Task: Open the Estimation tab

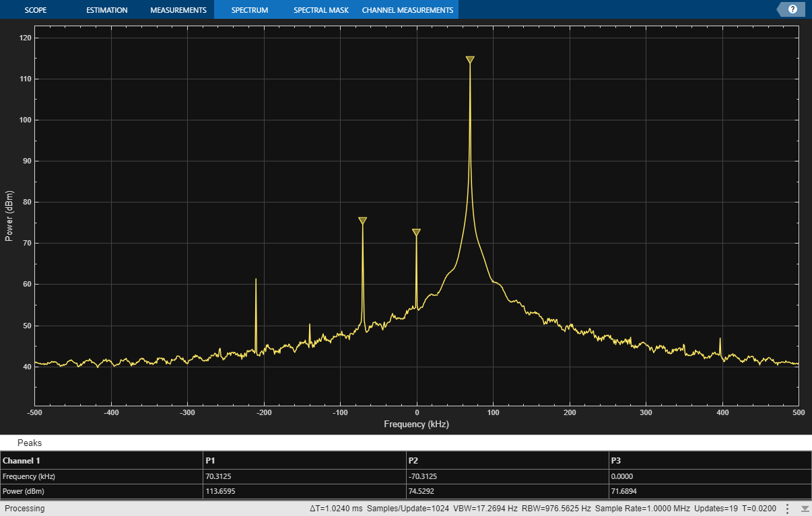Action: tap(106, 10)
